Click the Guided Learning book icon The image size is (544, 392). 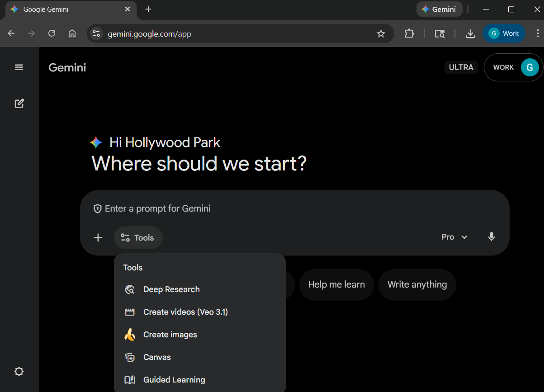coord(130,380)
